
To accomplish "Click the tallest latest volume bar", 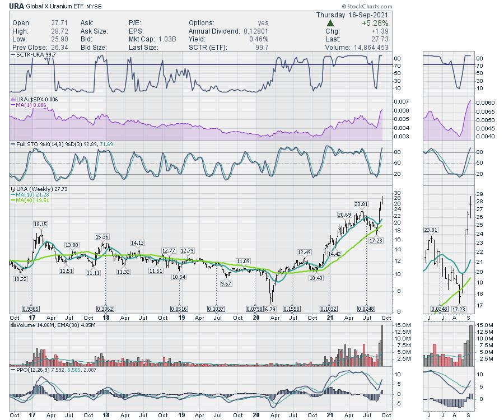I will tap(382, 346).
